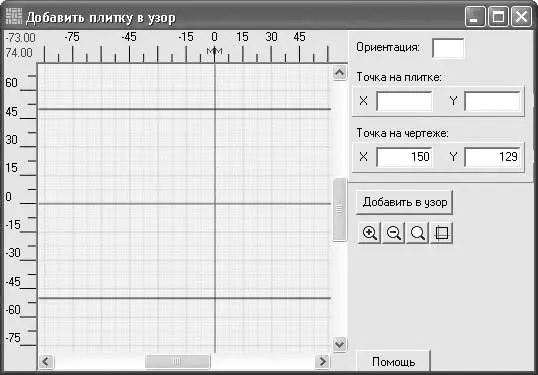This screenshot has width=538, height=375.
Task: Click the vertical scrollbar up arrow
Action: pyautogui.click(x=339, y=72)
